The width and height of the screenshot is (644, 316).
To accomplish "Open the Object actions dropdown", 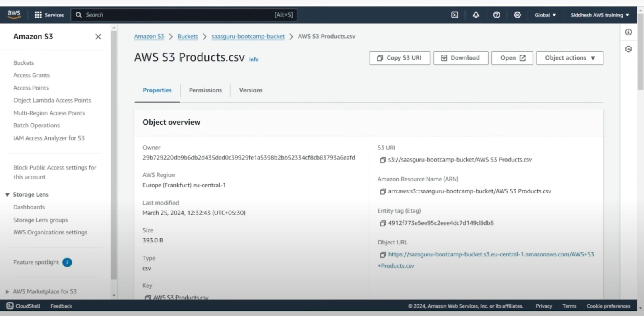I will 570,58.
